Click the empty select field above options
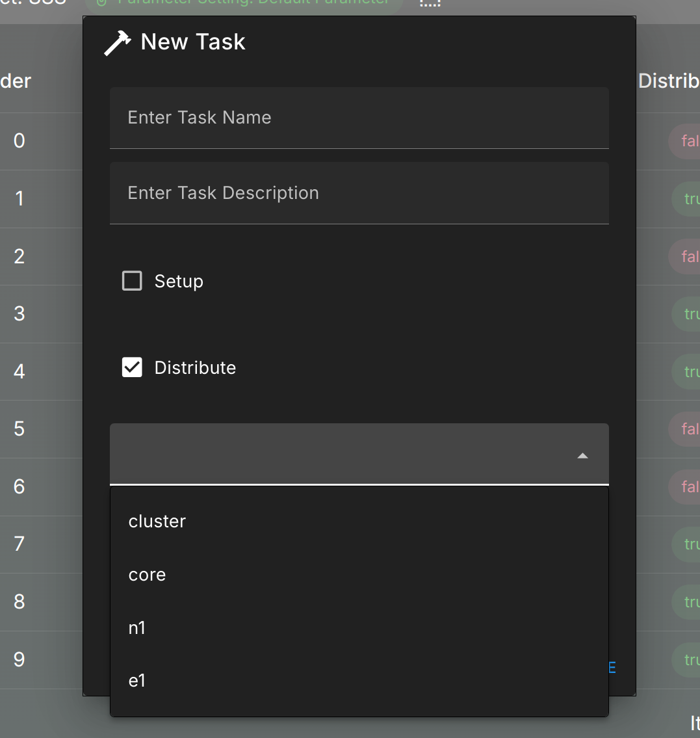 pos(359,455)
